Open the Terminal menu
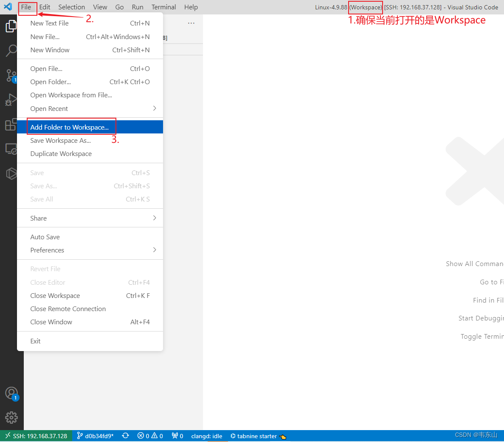The height and width of the screenshot is (442, 504). coord(163,7)
